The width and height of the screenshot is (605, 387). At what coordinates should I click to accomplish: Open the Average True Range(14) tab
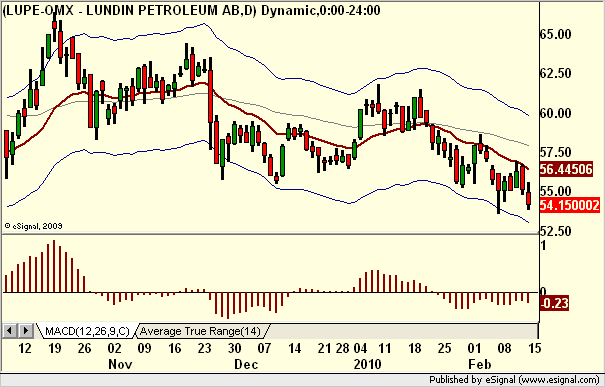click(200, 331)
